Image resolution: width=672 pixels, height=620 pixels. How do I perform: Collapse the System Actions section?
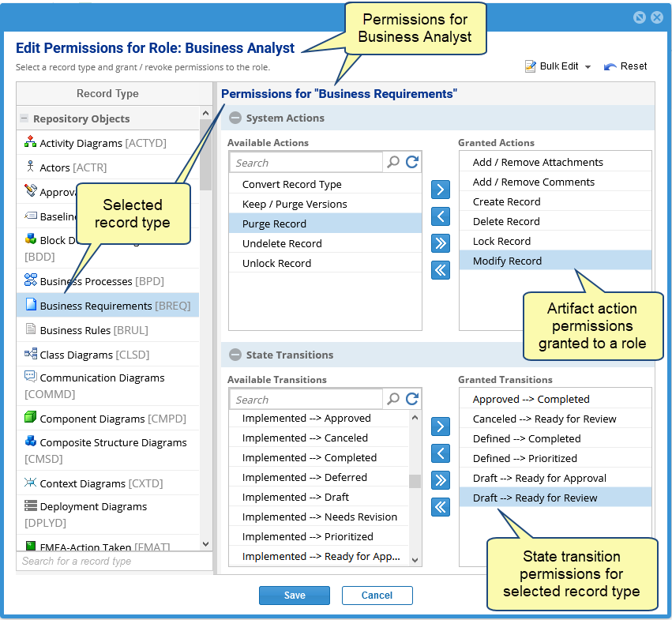[235, 118]
